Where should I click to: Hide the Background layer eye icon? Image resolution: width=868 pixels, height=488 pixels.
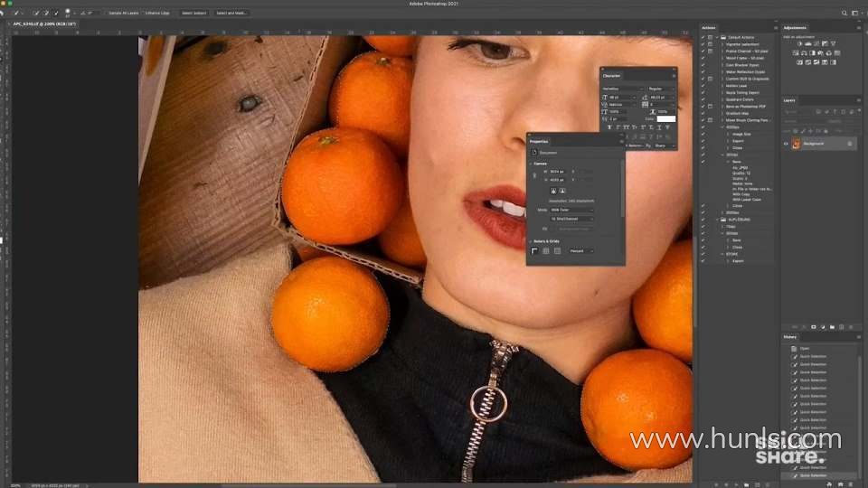point(786,144)
